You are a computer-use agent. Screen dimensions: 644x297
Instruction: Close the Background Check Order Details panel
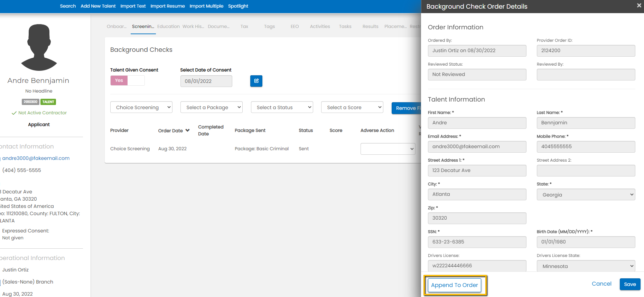click(x=639, y=6)
